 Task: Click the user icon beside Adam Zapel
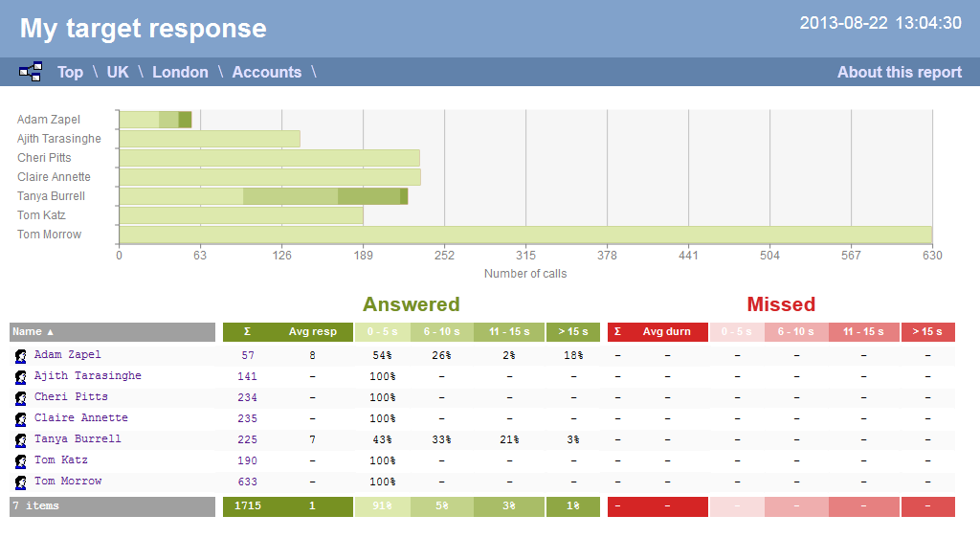20,356
